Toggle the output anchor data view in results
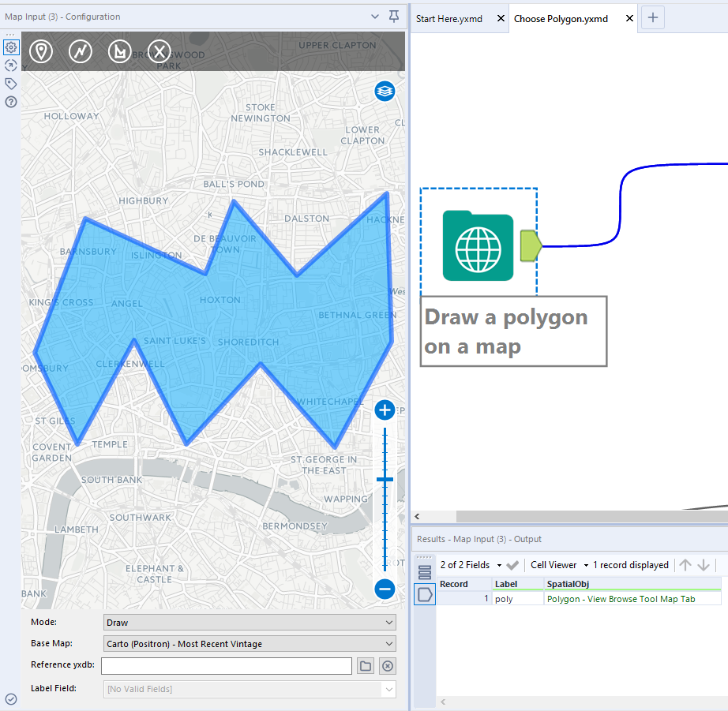The width and height of the screenshot is (728, 711). pos(425,594)
